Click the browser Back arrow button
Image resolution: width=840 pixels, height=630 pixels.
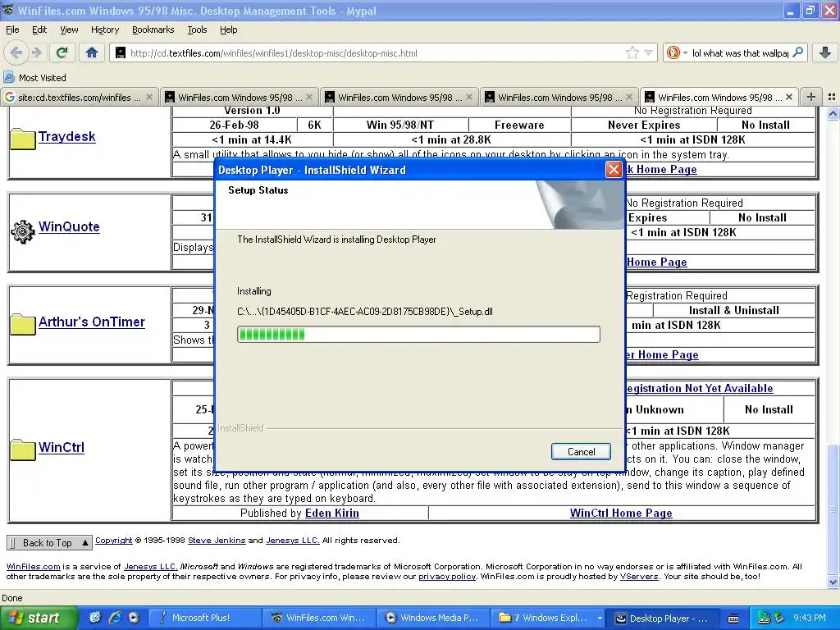point(16,52)
